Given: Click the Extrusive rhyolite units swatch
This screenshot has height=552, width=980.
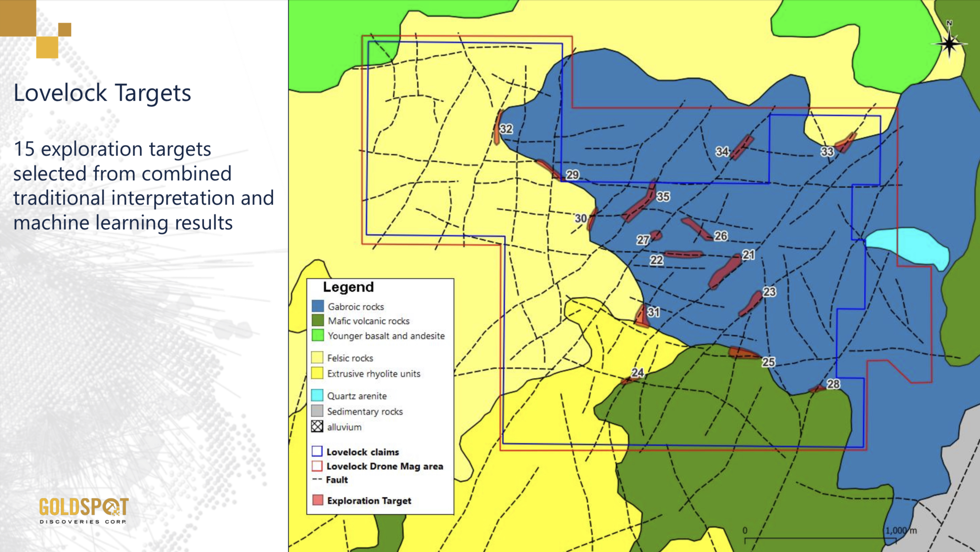Looking at the screenshot, I should (x=317, y=373).
